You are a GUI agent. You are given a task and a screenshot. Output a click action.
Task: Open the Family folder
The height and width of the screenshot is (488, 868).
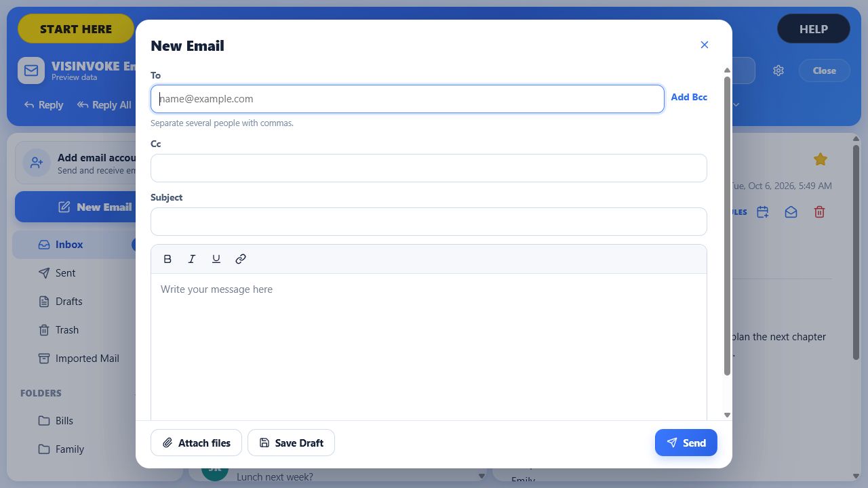(74, 449)
